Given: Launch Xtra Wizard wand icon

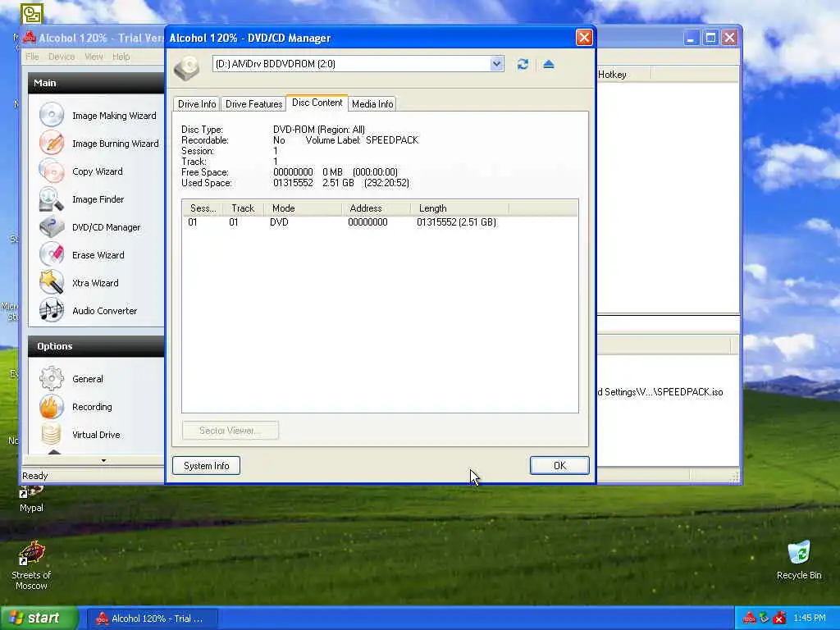Looking at the screenshot, I should (52, 282).
